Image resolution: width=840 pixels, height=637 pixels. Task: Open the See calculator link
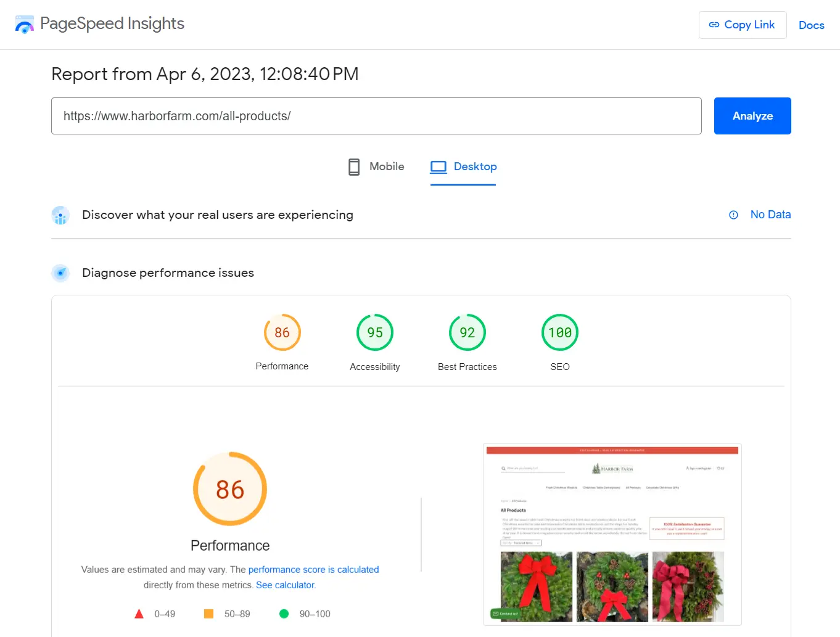click(x=285, y=585)
